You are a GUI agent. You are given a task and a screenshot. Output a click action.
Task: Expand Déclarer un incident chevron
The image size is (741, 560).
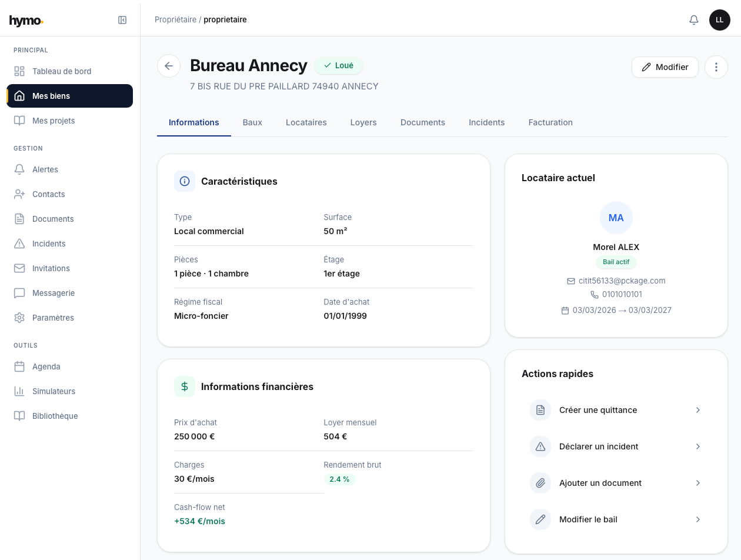[x=697, y=446]
